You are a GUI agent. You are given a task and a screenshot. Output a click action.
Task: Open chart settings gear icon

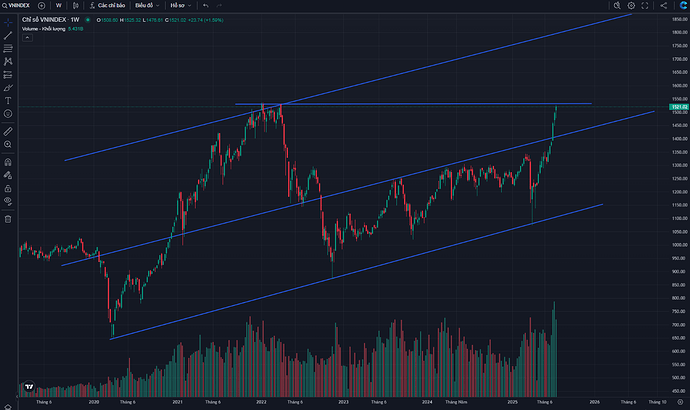point(631,5)
